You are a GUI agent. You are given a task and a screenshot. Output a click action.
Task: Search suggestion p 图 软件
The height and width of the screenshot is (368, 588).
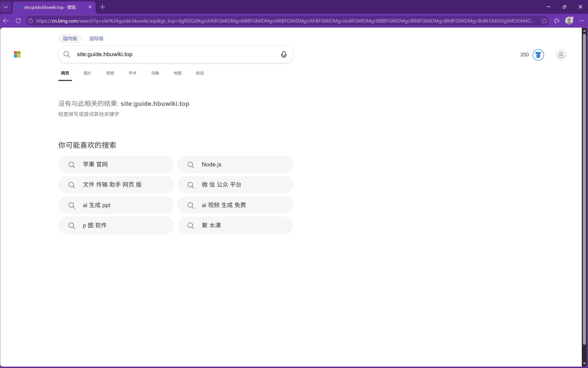[x=116, y=225]
